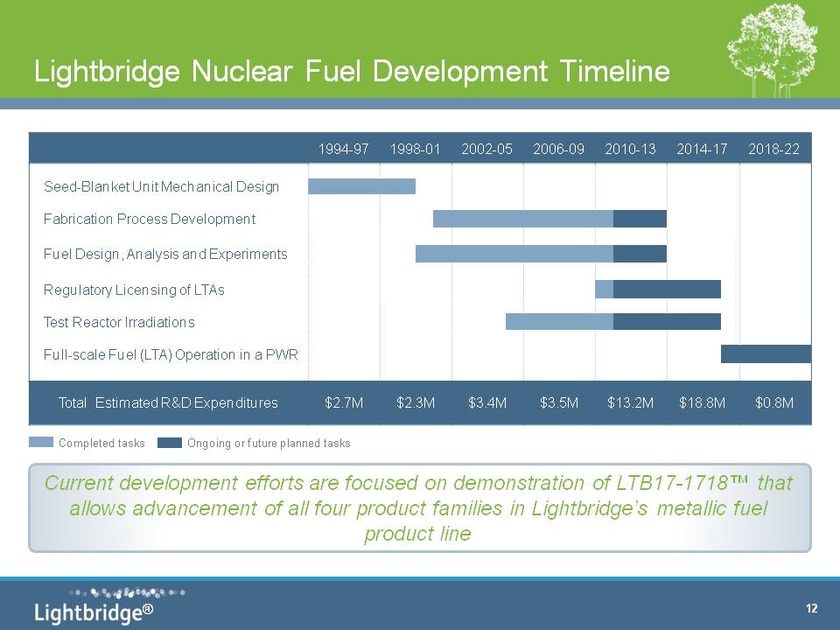Click the Total Estimated R&D Expenditures label

coord(168,402)
